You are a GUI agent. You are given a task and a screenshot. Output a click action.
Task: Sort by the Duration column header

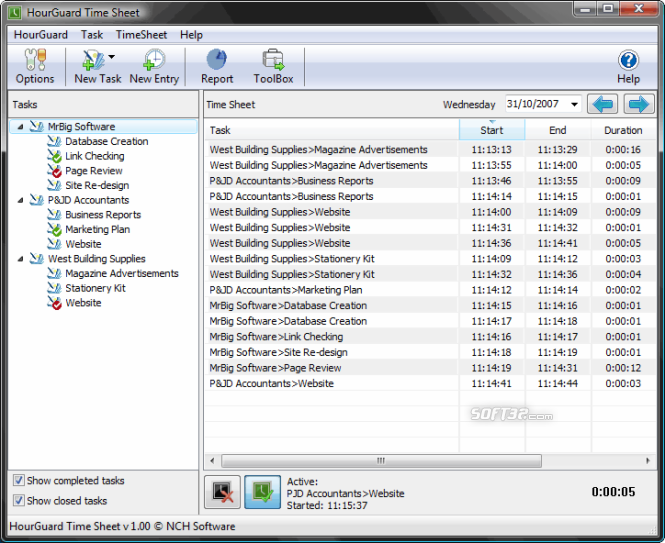623,130
